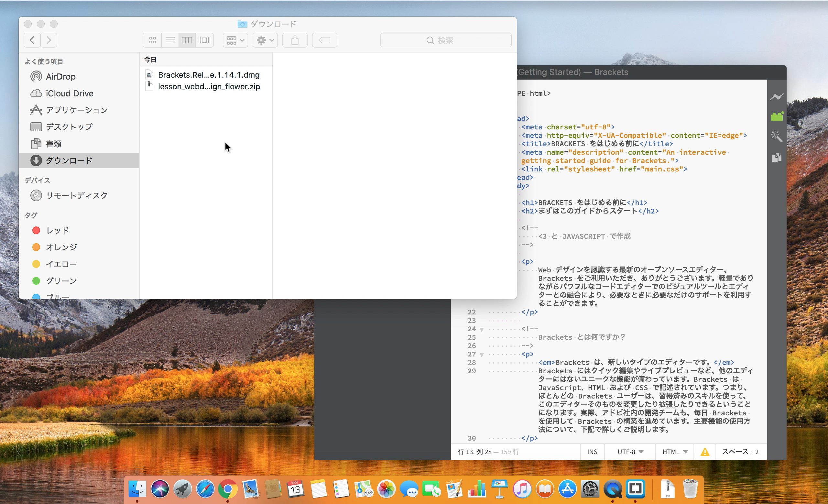Open Reminders from the Dock
Screen dimensions: 828x504
[341, 489]
